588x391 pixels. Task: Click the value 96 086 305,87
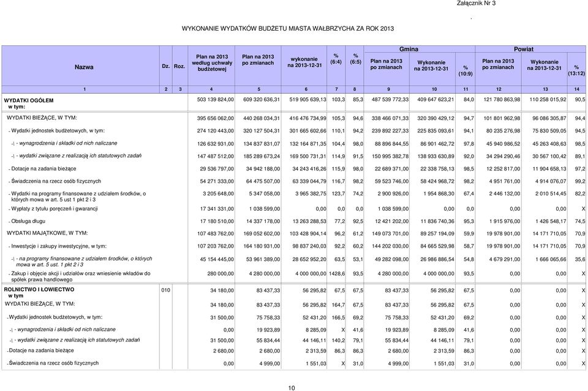click(x=549, y=118)
